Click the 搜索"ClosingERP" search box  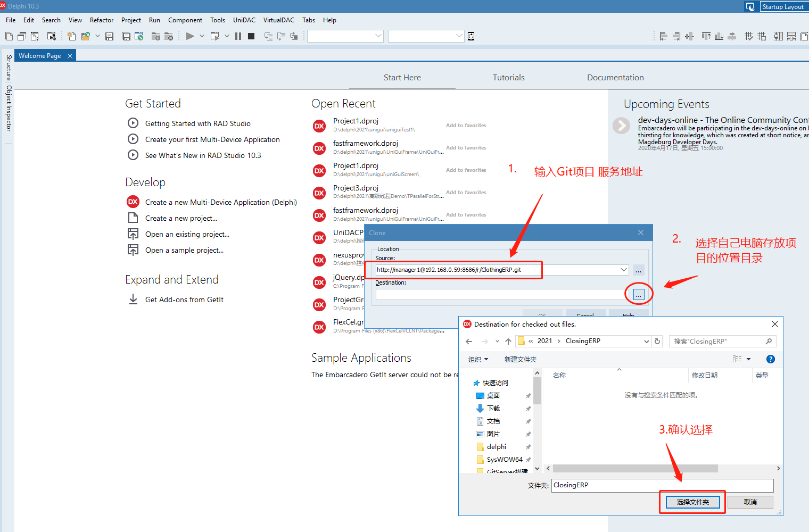click(x=722, y=341)
